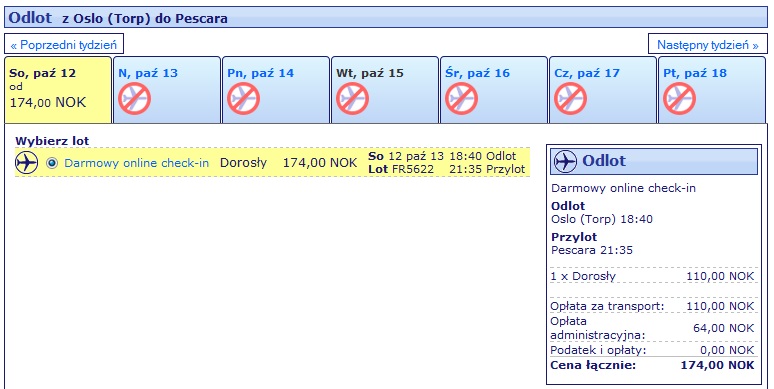774x389 pixels.
Task: Click Darmowy online check-in text in summary panel
Action: [x=623, y=188]
